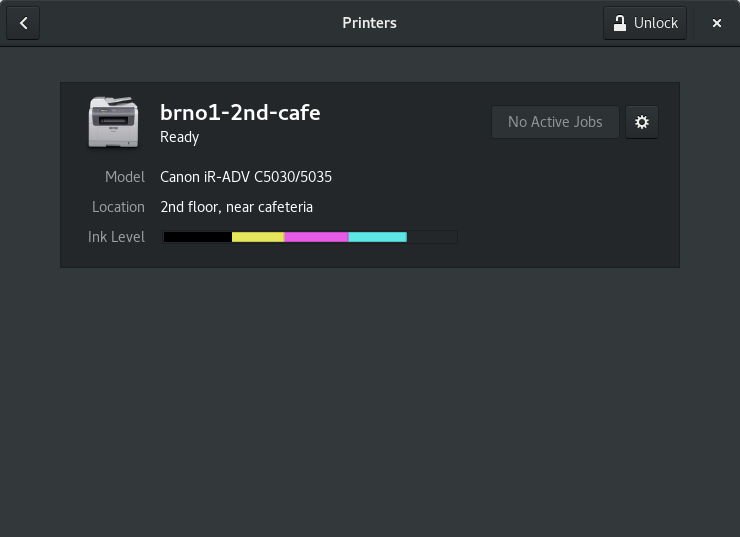Click the Printers window title
Screen dimensions: 740x537
pos(370,23)
